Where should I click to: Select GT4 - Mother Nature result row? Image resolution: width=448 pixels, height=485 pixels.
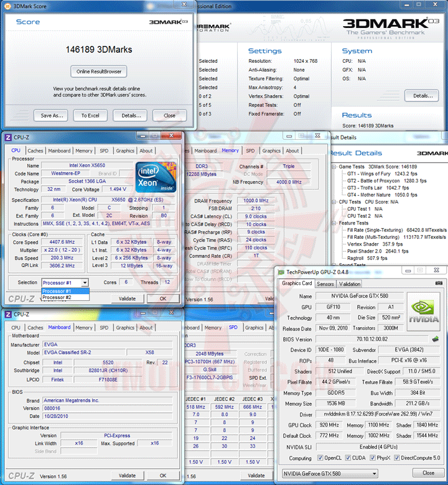point(382,195)
